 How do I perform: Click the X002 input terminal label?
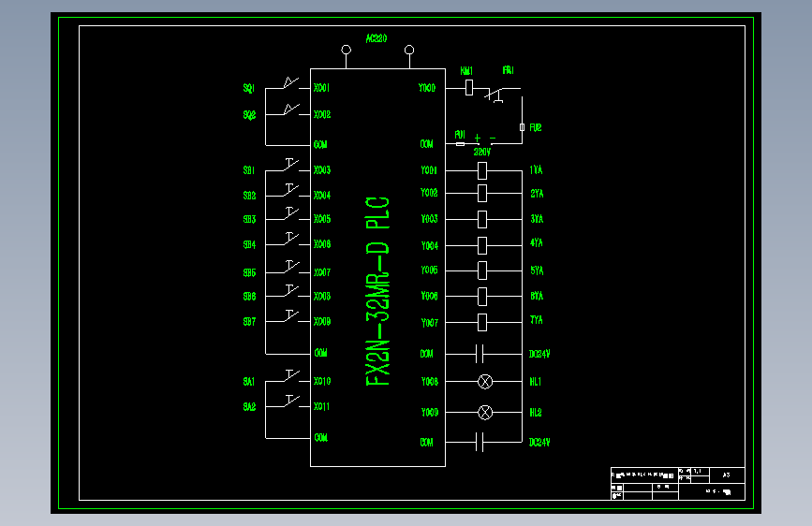pyautogui.click(x=322, y=114)
